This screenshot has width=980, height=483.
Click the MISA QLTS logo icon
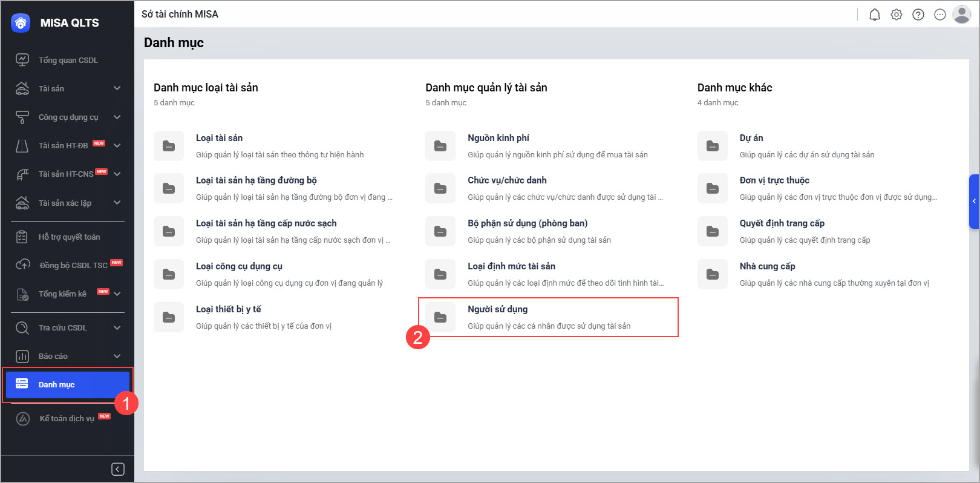tap(21, 23)
